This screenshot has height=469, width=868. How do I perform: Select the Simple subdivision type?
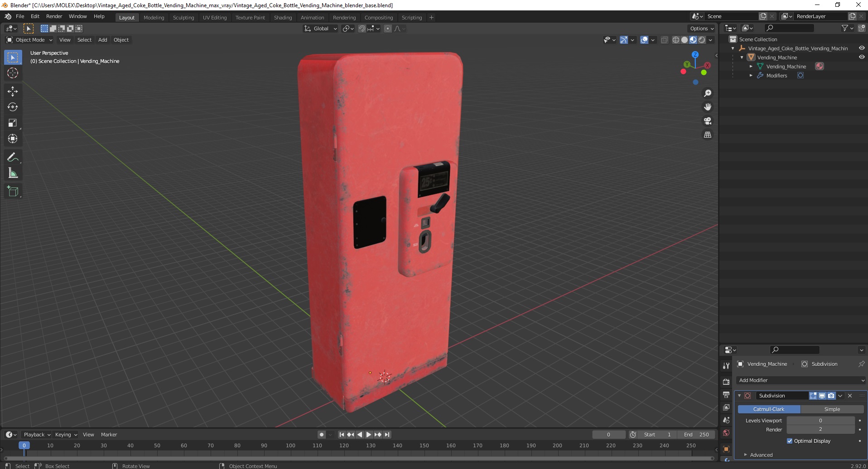832,409
